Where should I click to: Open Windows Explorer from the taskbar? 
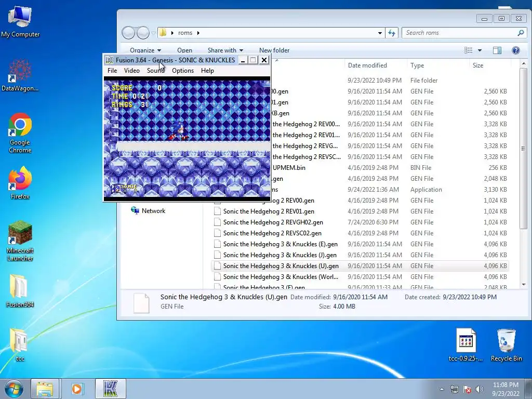pos(45,389)
